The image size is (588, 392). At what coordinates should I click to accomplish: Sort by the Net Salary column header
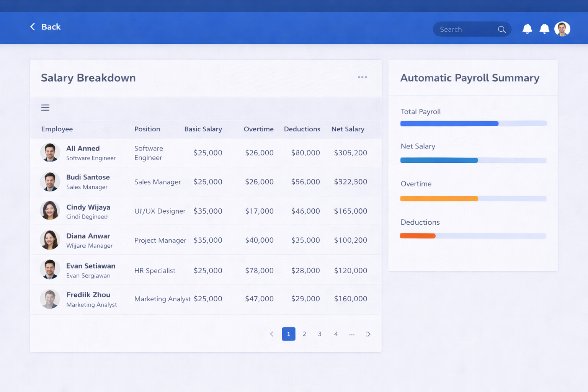348,129
